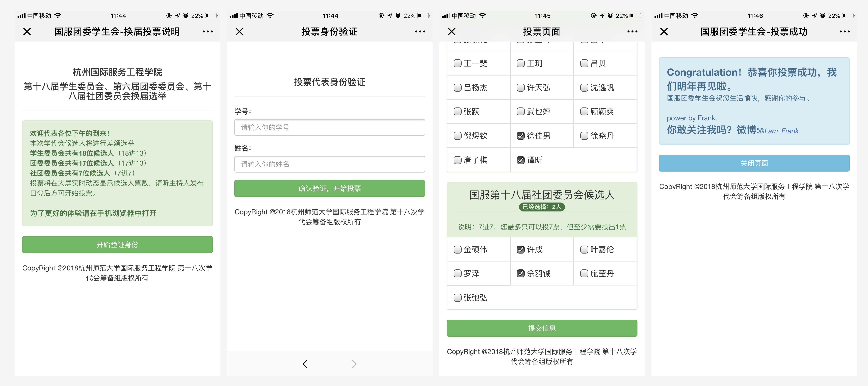Open the more menu on 投票页面
Viewport: 868px width, 386px height.
coord(632,32)
